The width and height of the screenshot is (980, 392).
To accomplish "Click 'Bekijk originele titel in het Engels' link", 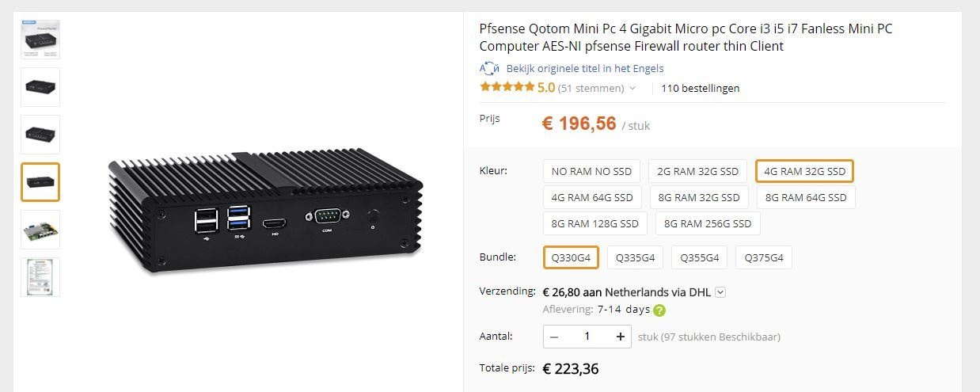I will click(x=585, y=68).
